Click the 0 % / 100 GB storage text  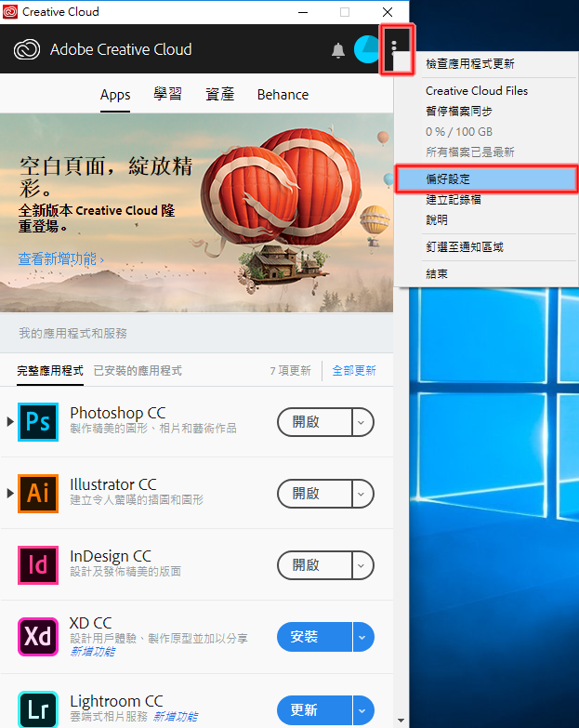[459, 132]
